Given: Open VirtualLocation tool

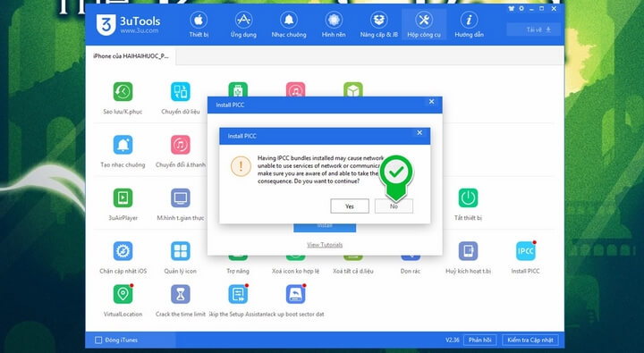Looking at the screenshot, I should coord(123,301).
